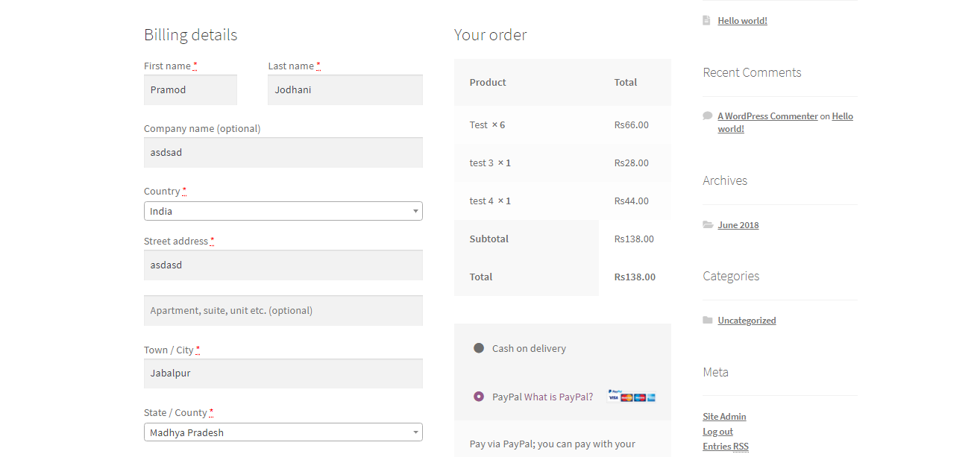Click the Last name field containing Jodhani
The width and height of the screenshot is (980, 457).
coord(345,90)
